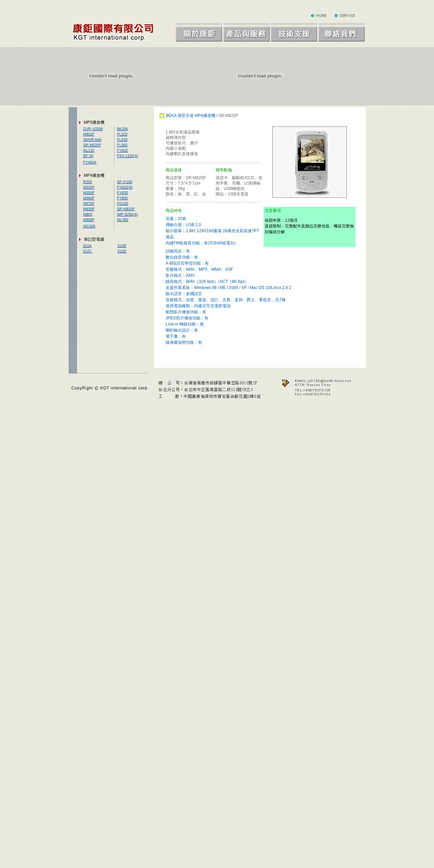Click the right 'Couldn't load plugin' placeholder

click(260, 76)
